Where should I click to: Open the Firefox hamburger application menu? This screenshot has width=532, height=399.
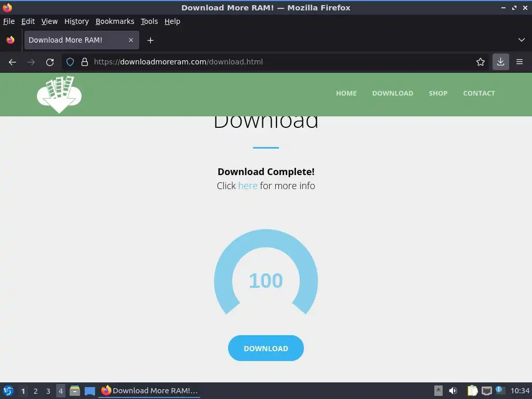(x=520, y=62)
